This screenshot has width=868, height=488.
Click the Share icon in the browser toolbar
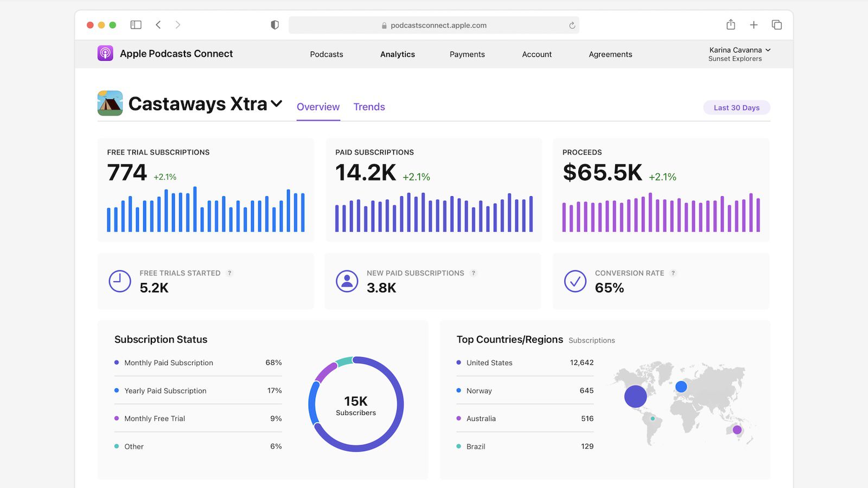[x=730, y=24]
